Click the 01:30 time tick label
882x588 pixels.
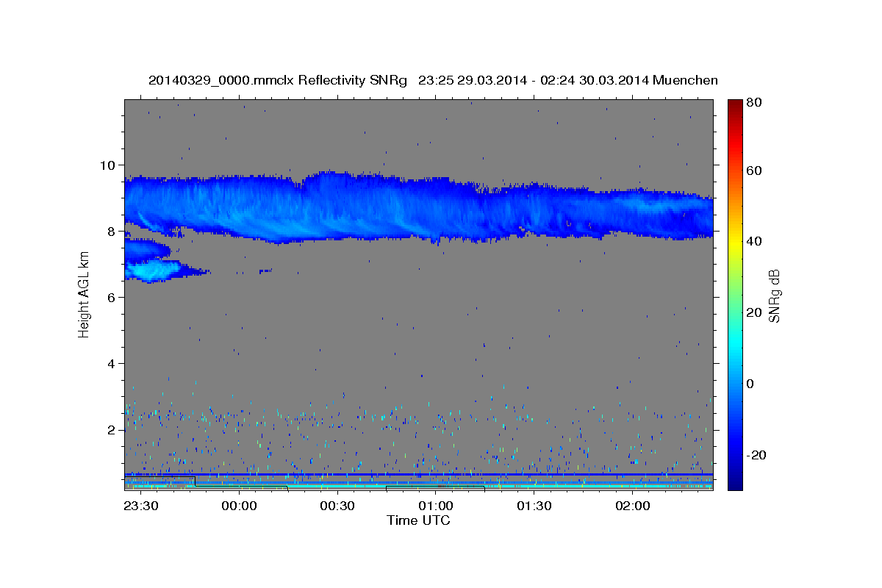[x=534, y=506]
